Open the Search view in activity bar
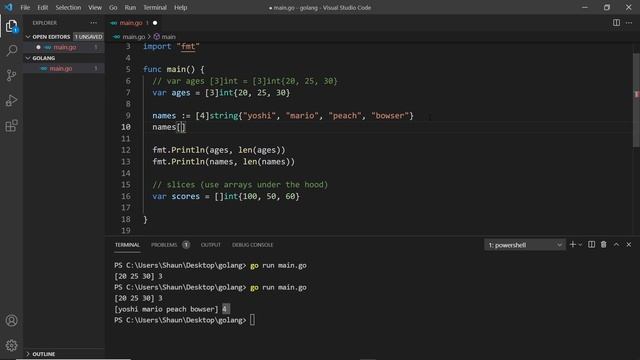 [11, 51]
